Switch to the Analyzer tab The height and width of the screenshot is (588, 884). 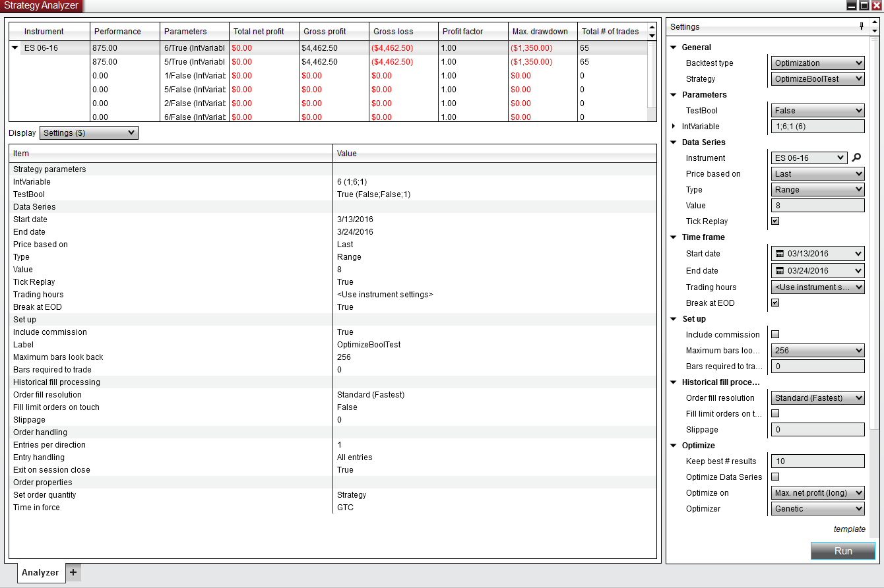pyautogui.click(x=40, y=572)
